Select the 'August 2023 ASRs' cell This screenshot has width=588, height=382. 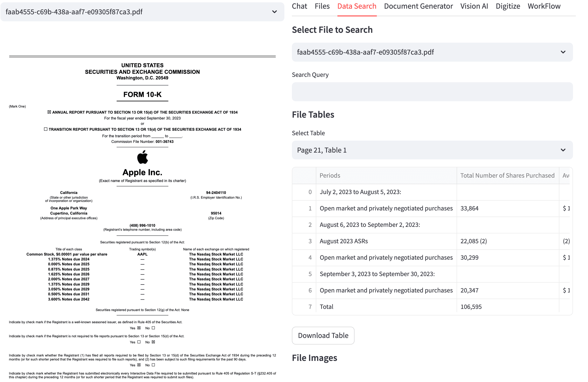[386, 241]
